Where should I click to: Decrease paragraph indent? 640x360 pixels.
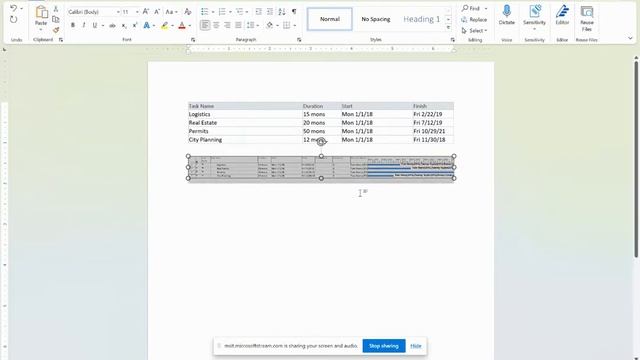tap(258, 12)
